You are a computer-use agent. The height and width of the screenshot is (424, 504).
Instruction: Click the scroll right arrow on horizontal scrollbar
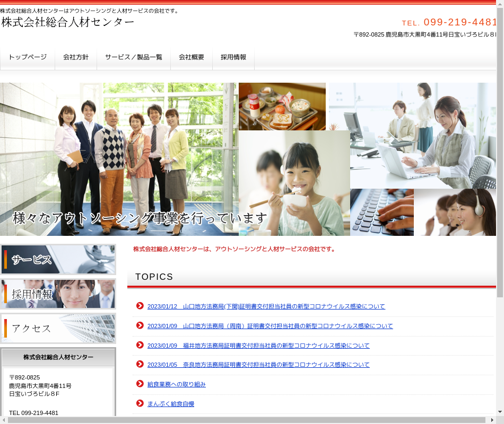click(x=492, y=420)
